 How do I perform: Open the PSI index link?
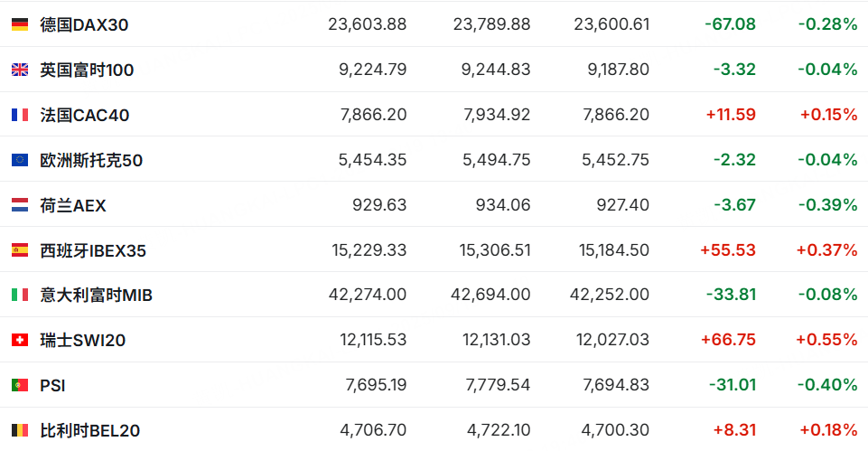52,385
